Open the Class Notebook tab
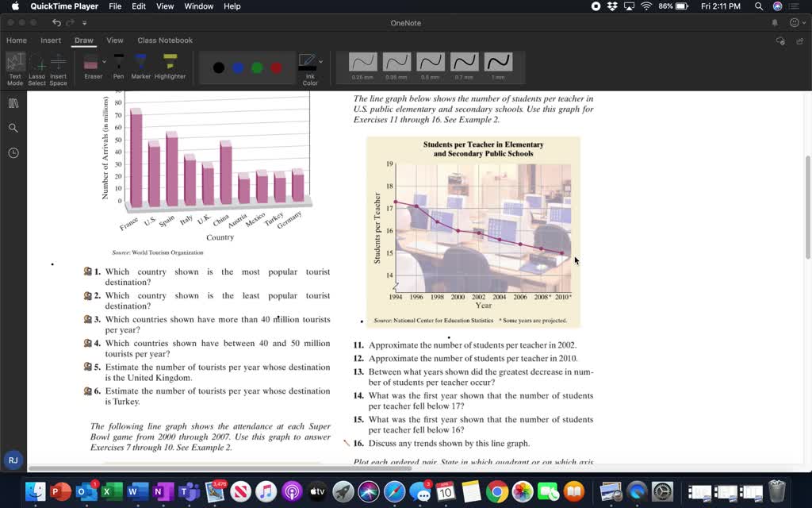Viewport: 812px width, 508px height. pyautogui.click(x=165, y=40)
